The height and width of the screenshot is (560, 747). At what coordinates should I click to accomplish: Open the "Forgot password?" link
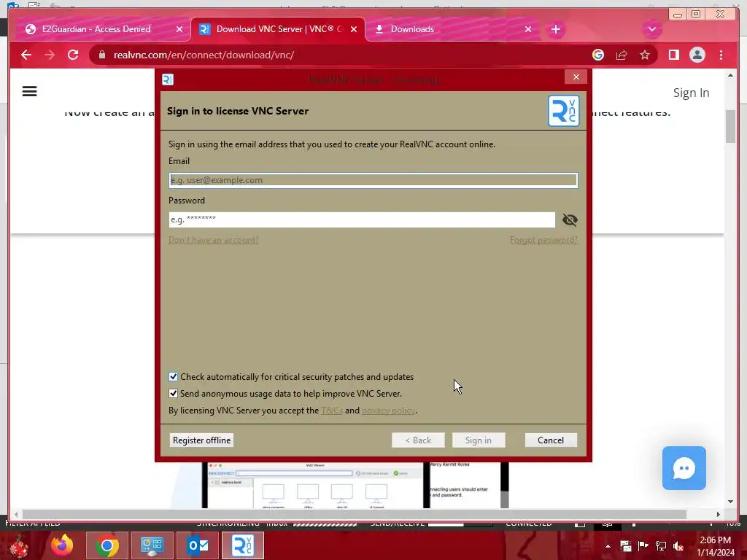(543, 239)
